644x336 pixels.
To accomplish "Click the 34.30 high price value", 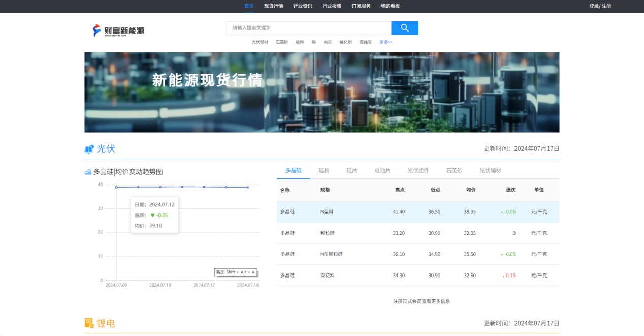I will coord(399,276).
